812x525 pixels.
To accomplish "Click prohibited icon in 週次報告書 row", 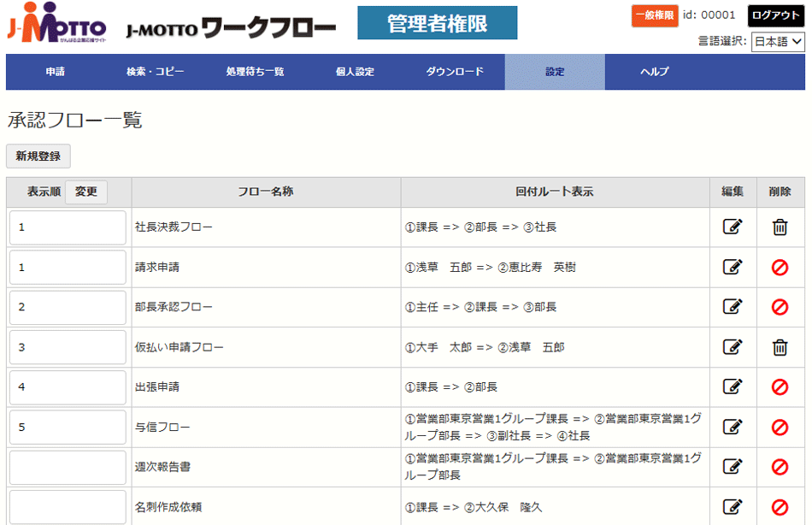I will tap(780, 467).
